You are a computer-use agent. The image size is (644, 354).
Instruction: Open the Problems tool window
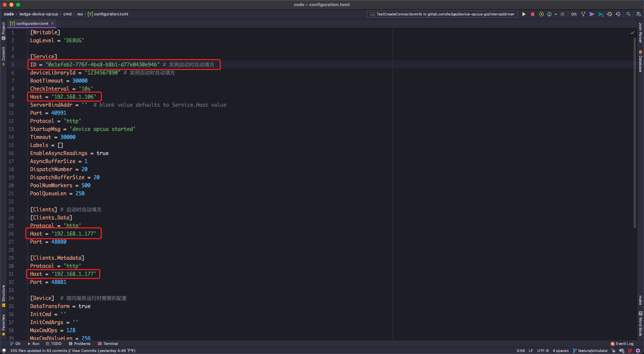[79, 344]
